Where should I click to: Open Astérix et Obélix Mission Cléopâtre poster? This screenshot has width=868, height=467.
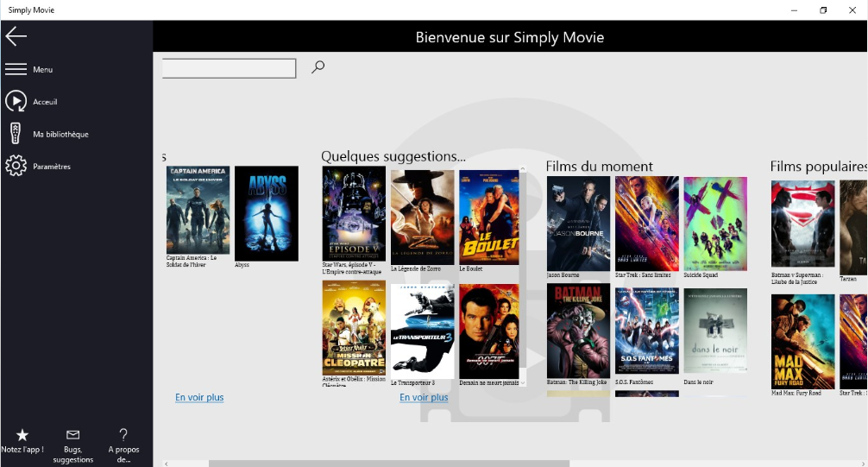[354, 328]
